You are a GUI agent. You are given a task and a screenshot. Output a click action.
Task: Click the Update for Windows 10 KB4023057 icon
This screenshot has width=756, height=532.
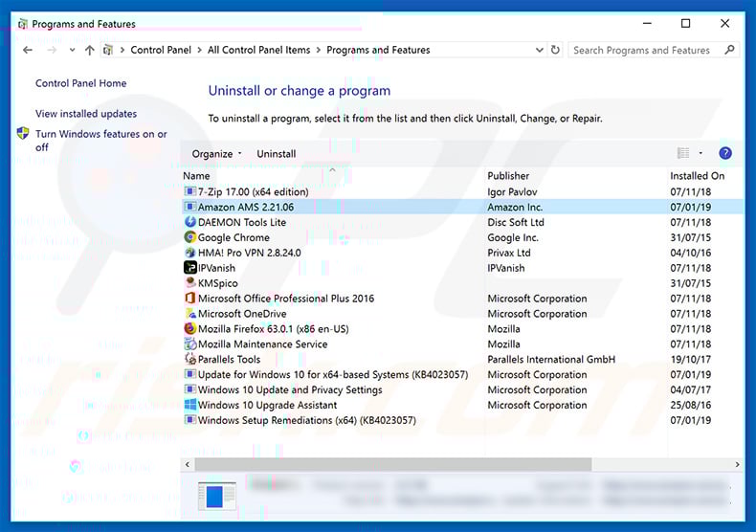(190, 374)
